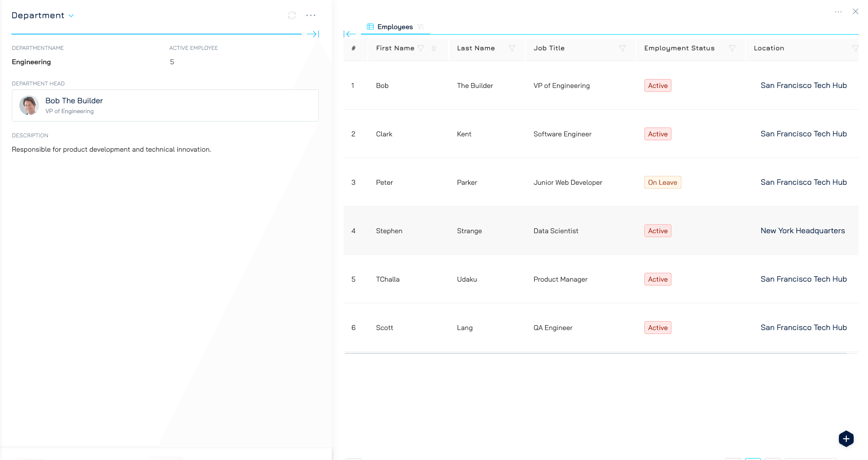
Task: Open the top-right ellipsis menu of Employees panel
Action: [x=838, y=11]
